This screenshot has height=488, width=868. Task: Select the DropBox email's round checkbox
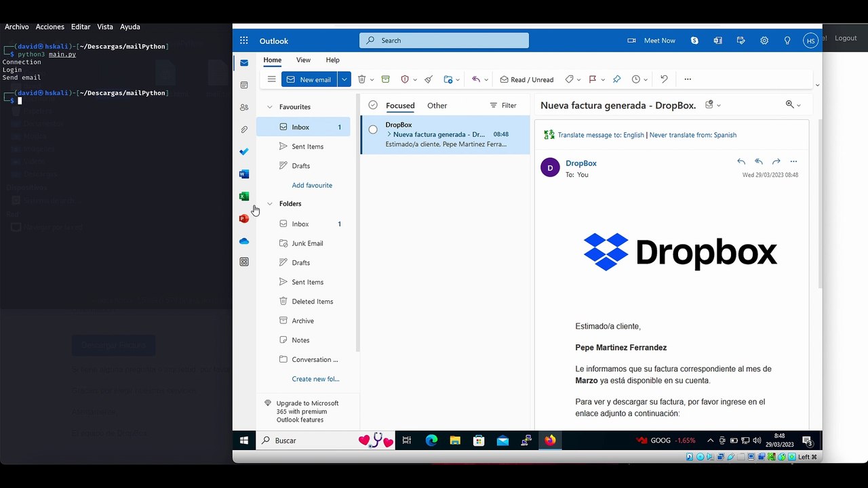click(373, 129)
